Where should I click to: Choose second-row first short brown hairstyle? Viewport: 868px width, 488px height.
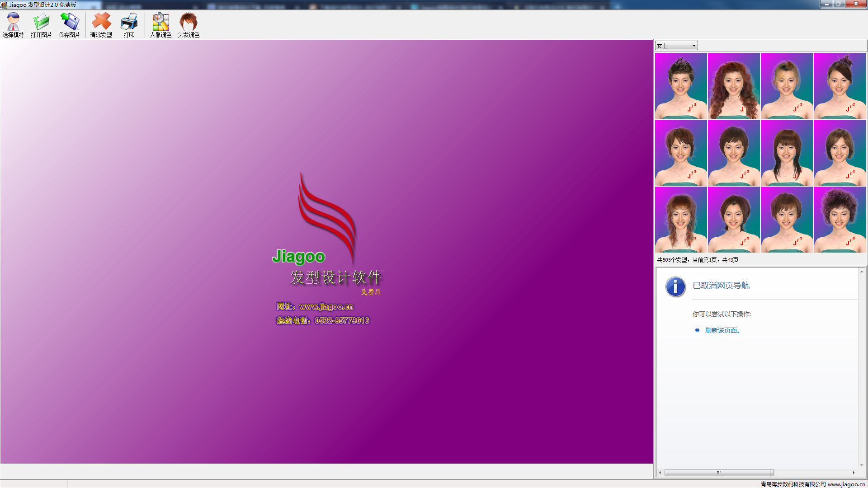681,153
